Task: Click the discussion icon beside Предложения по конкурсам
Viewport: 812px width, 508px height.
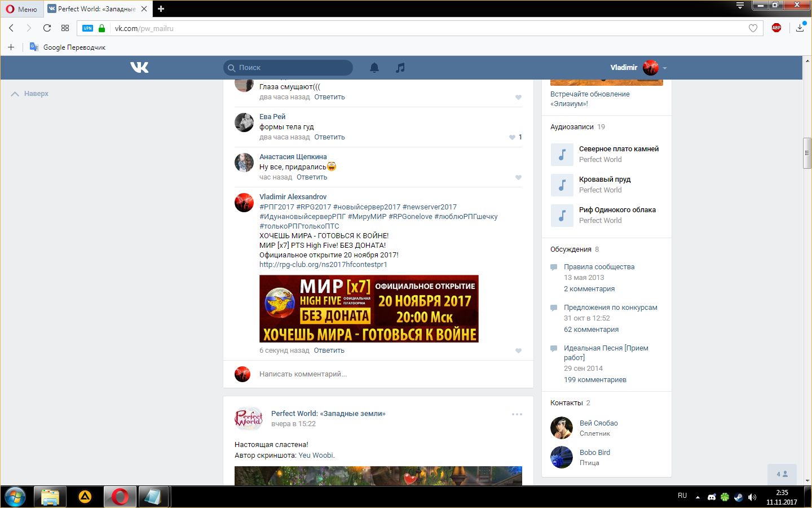Action: coord(554,308)
